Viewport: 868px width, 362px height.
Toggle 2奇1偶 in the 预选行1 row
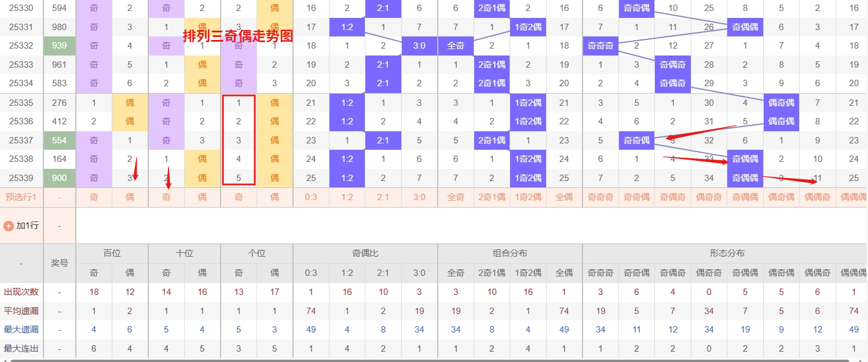click(x=492, y=197)
